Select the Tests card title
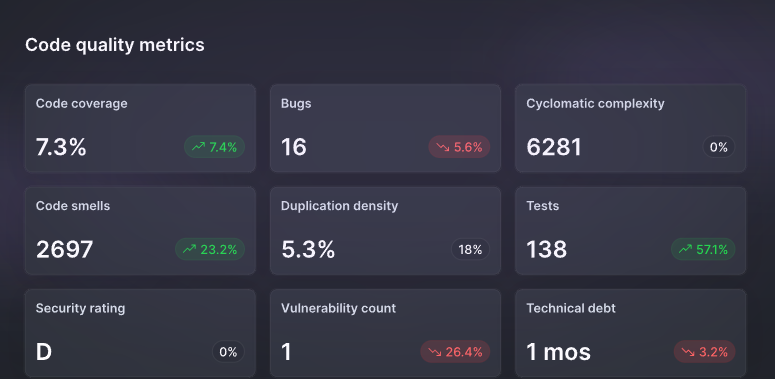The width and height of the screenshot is (775, 379). [543, 206]
